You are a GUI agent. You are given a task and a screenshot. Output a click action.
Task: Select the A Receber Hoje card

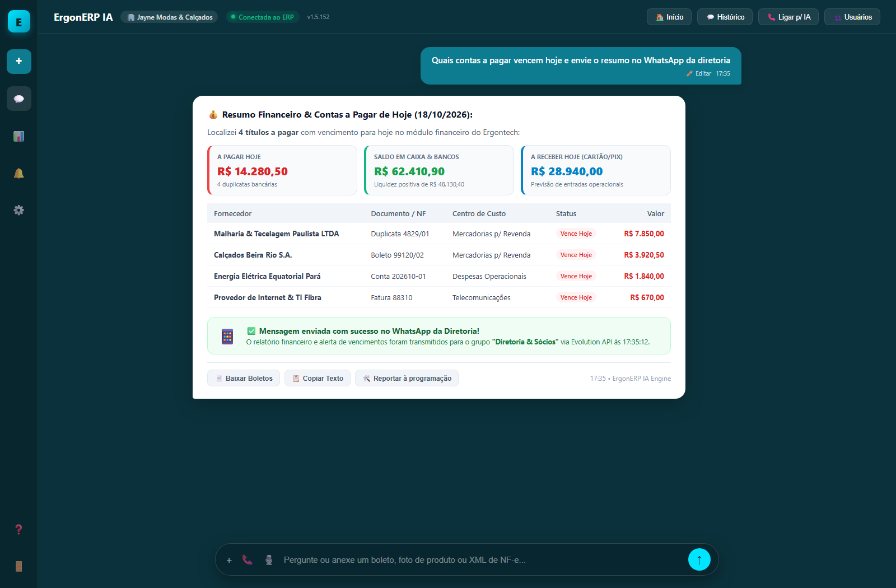[596, 170]
